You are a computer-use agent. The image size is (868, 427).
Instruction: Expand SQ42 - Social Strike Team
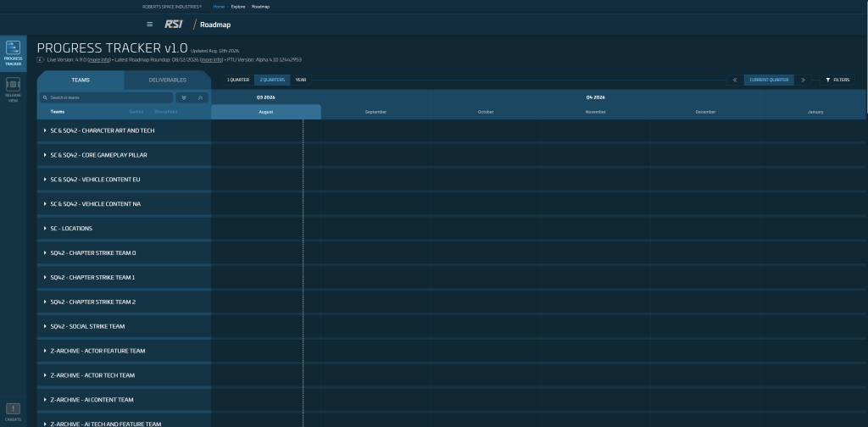click(x=124, y=326)
